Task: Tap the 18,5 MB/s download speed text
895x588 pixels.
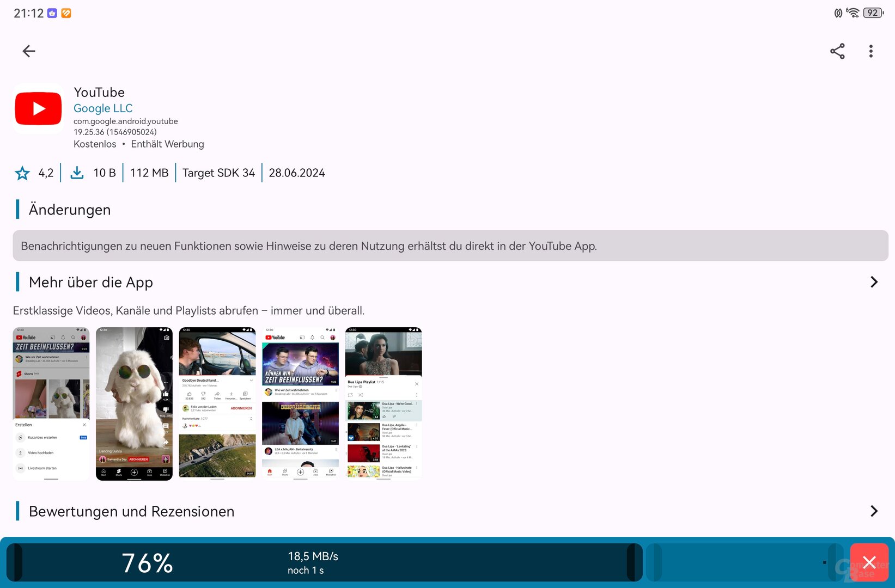Action: 313,556
